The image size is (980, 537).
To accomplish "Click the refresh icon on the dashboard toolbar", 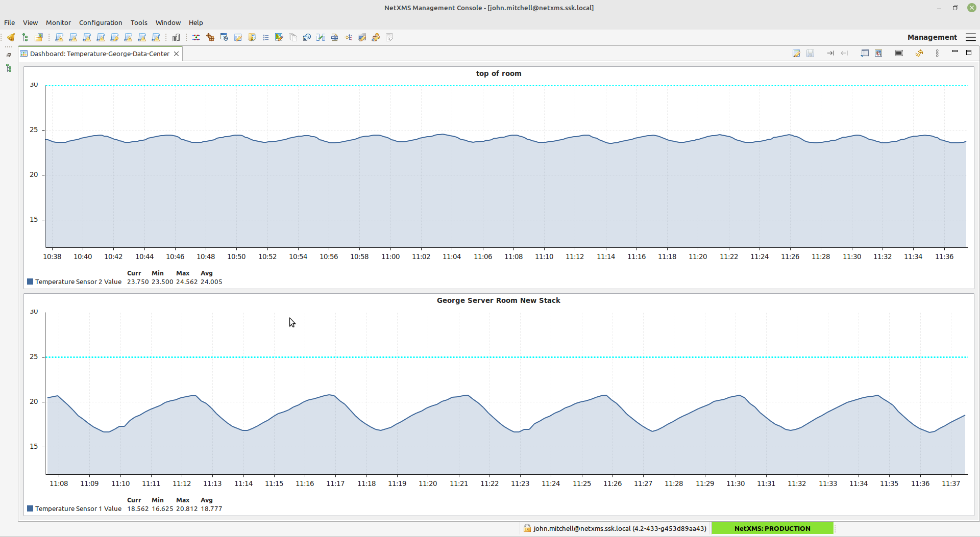I will (x=919, y=53).
